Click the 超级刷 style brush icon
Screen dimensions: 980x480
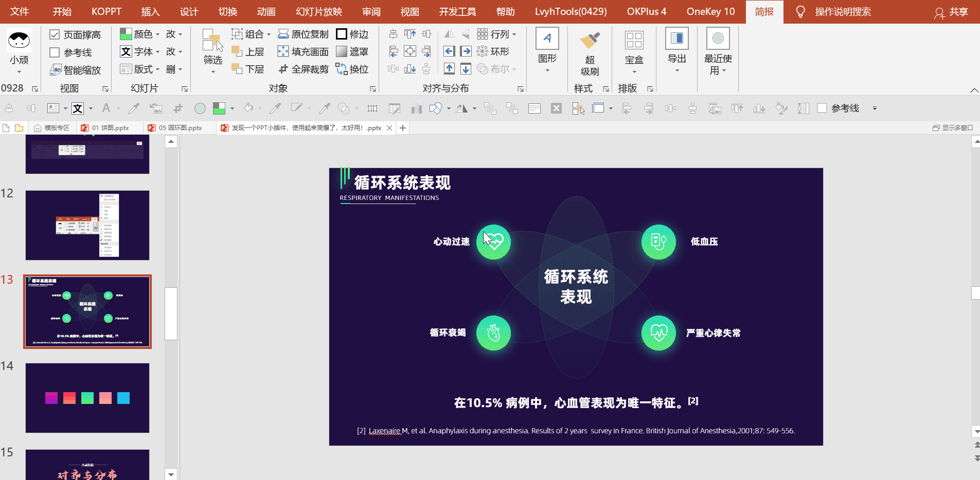pyautogui.click(x=590, y=41)
